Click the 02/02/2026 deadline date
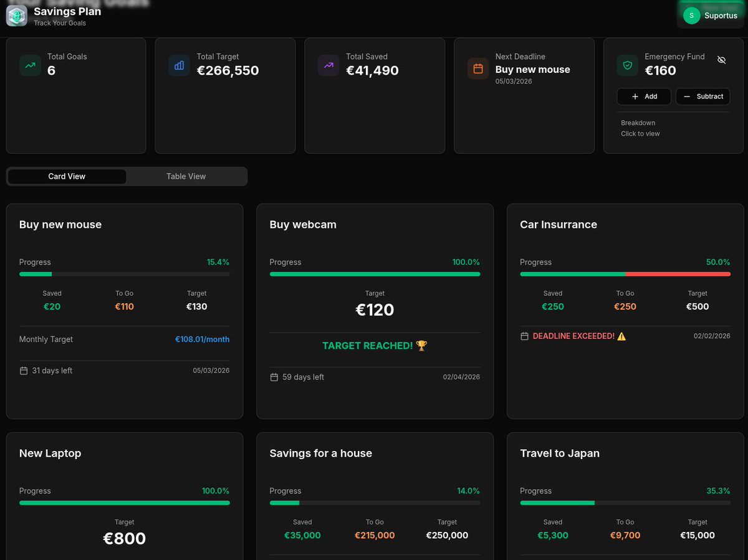Viewport: 748px width, 560px height. tap(712, 336)
